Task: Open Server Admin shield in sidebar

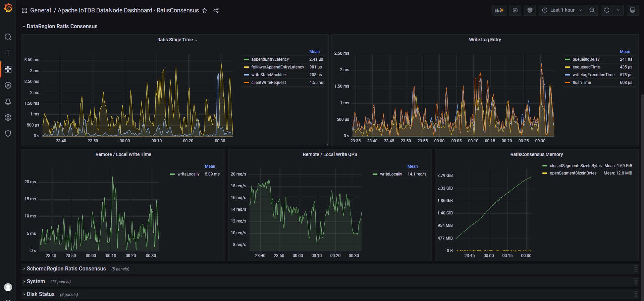Action: (8, 134)
